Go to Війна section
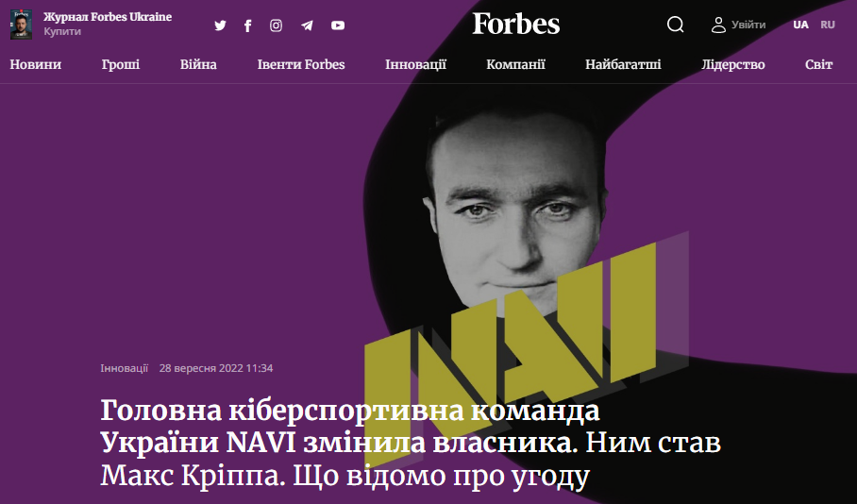 click(x=198, y=64)
